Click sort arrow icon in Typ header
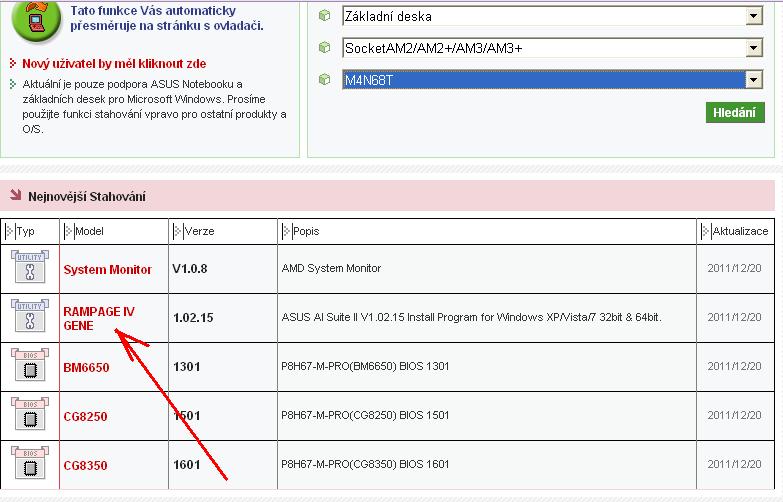This screenshot has height=502, width=783. [9, 231]
